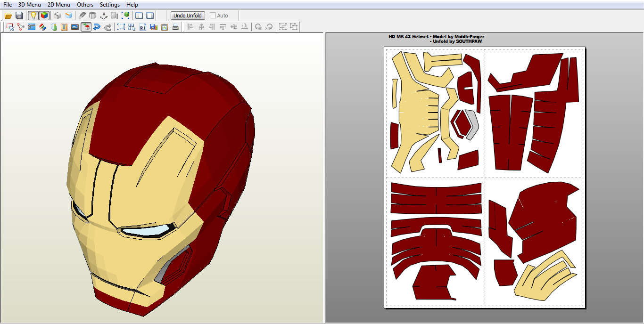Click the grey Redo arrow
This screenshot has height=324, width=644.
click(108, 27)
